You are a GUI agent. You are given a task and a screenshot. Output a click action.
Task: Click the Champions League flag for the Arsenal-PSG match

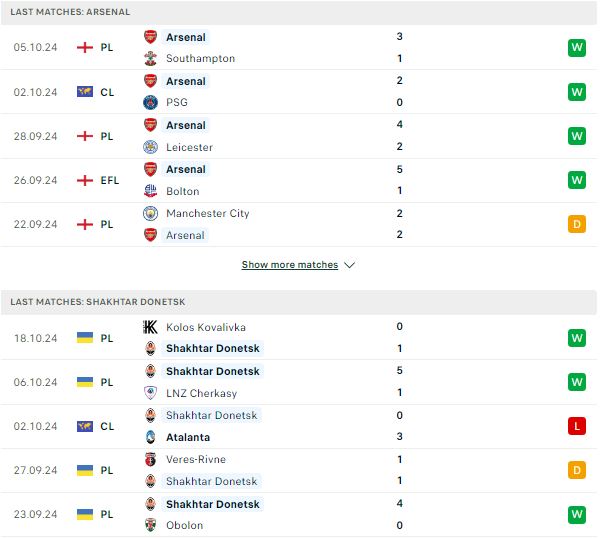pyautogui.click(x=85, y=92)
